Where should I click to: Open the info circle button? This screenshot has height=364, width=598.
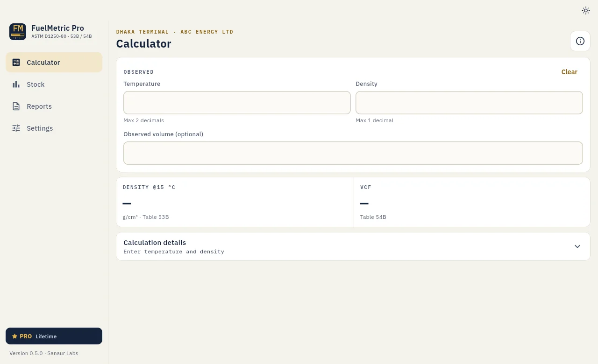[x=580, y=41]
